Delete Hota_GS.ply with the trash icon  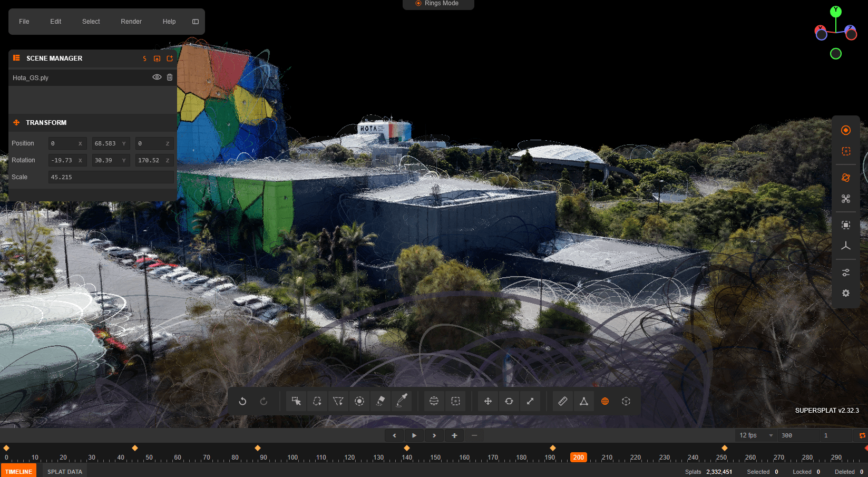pyautogui.click(x=170, y=77)
